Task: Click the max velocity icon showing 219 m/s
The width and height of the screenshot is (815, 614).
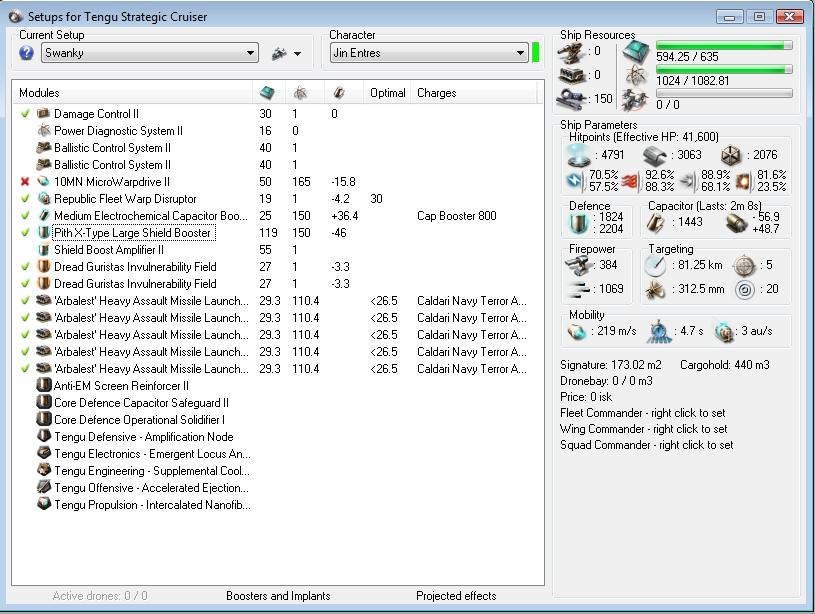Action: pos(576,332)
